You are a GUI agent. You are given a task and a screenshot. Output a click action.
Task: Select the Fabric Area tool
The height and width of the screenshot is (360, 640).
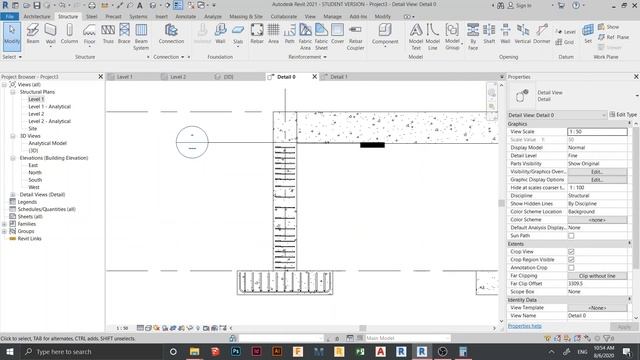(x=305, y=37)
